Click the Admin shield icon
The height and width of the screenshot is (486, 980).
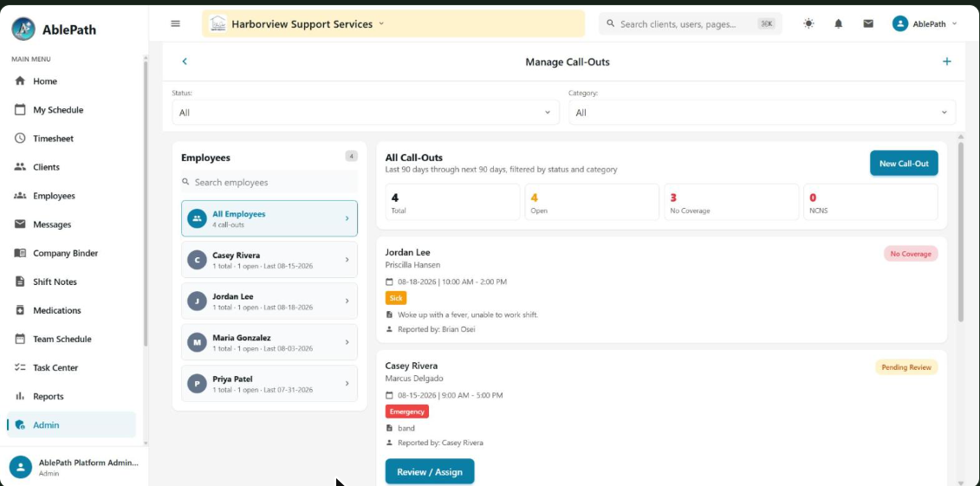[20, 424]
